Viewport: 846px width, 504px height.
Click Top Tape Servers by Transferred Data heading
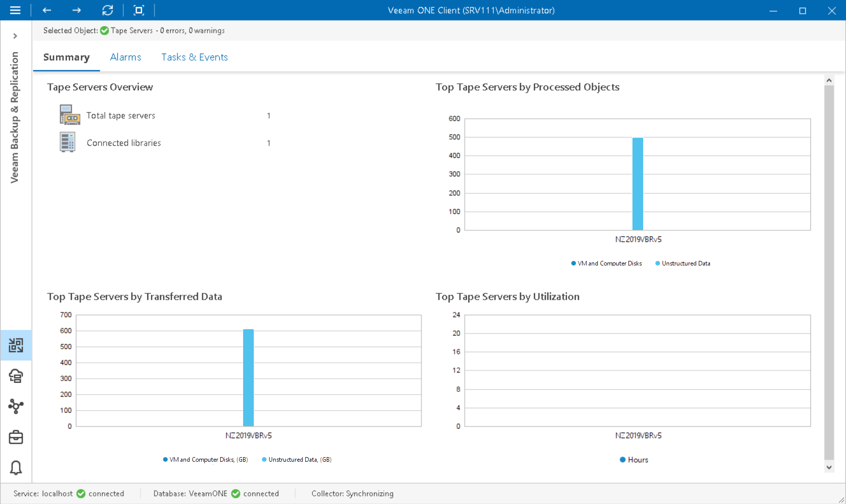135,297
